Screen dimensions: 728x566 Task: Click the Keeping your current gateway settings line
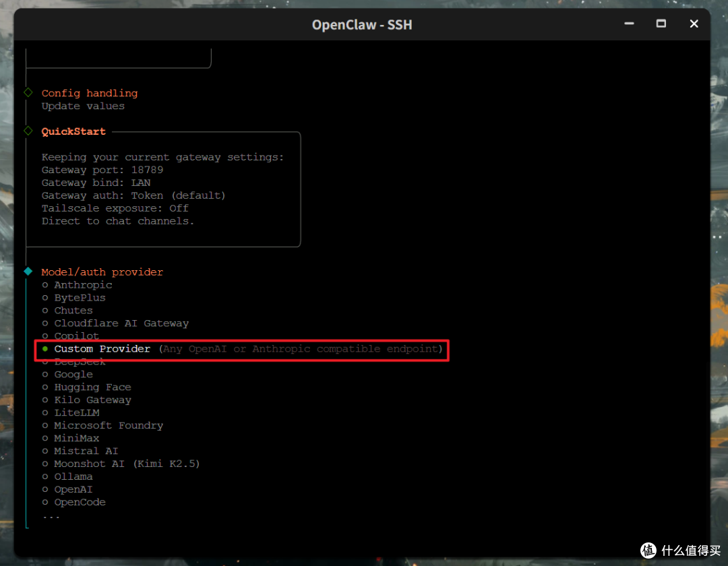[162, 157]
